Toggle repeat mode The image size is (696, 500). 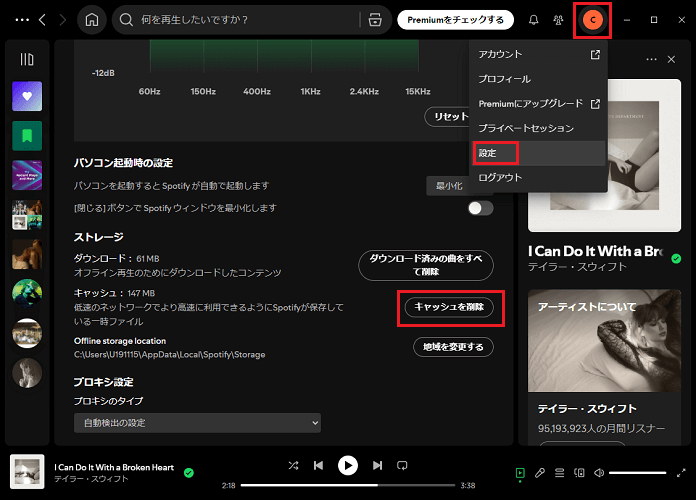click(x=402, y=465)
